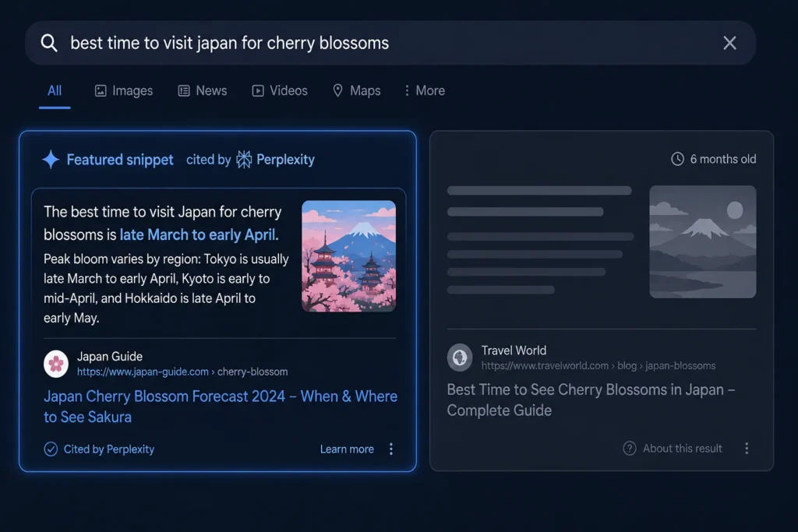Go to the Videos tab
The width and height of the screenshot is (798, 532).
pos(280,90)
